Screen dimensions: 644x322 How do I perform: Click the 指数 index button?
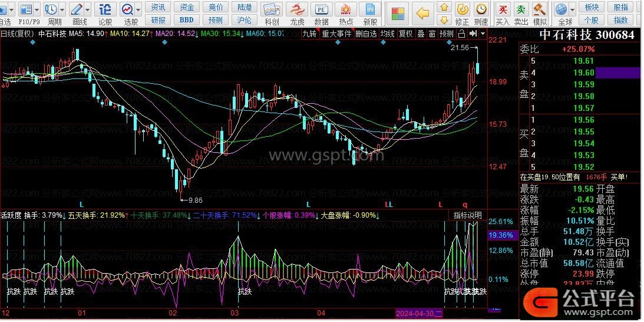[x=620, y=19]
